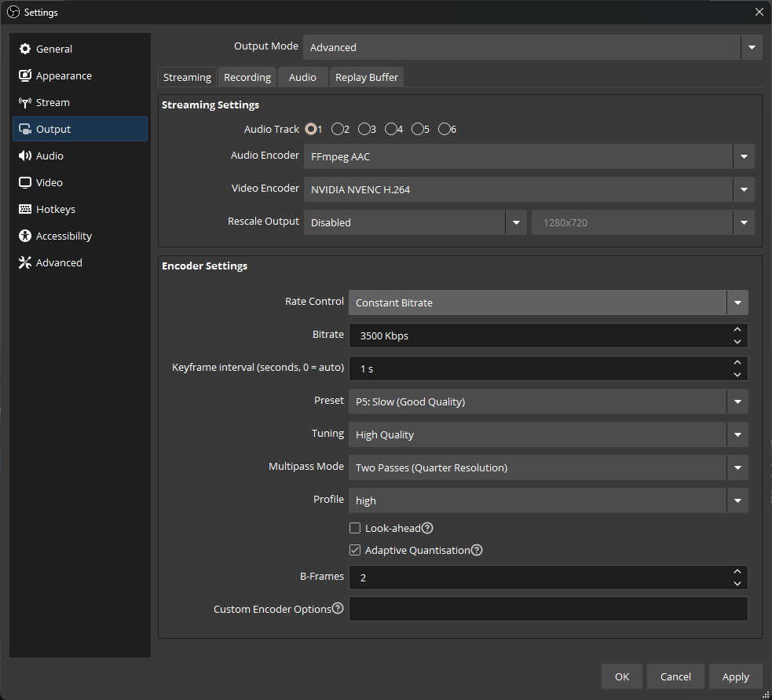Switch to the Streaming tab
This screenshot has width=772, height=700.
pos(187,77)
